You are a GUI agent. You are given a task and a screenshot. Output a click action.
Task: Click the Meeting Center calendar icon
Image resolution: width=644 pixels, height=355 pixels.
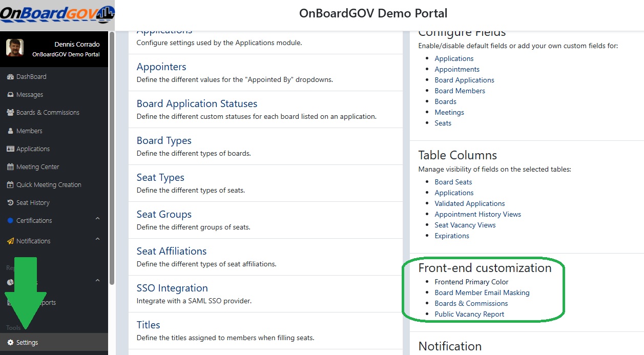pos(10,167)
